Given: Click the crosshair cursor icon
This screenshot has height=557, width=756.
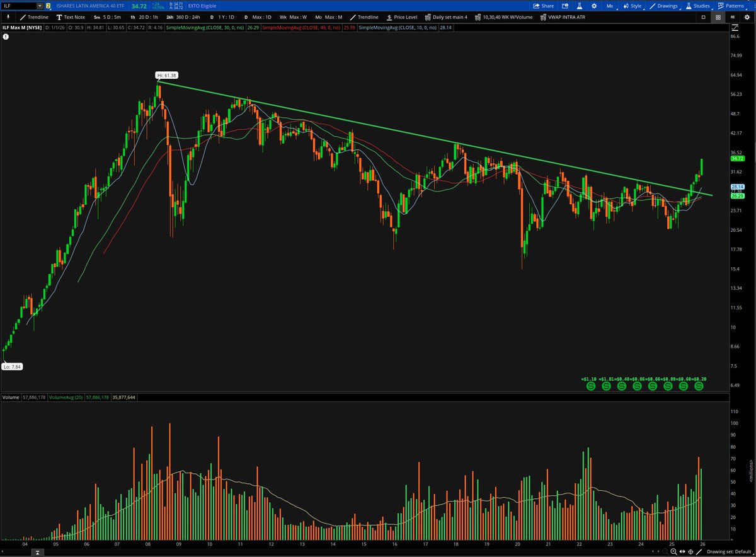Looking at the screenshot, I should point(690,552).
